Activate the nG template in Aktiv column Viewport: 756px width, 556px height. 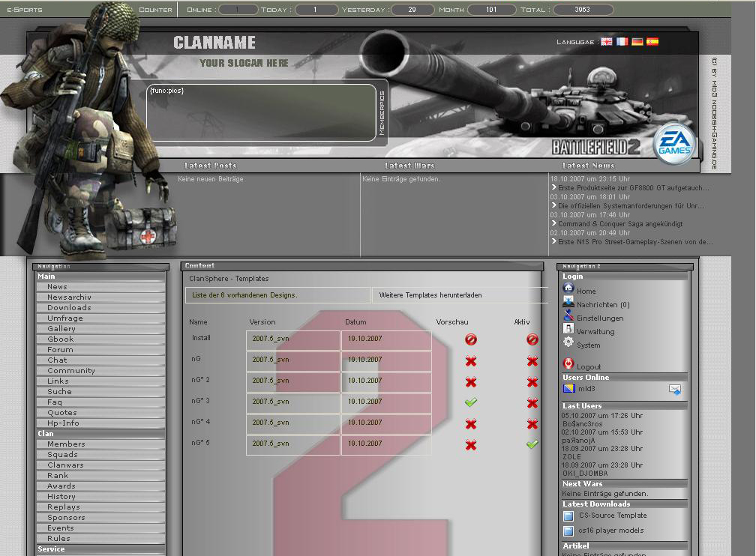532,361
